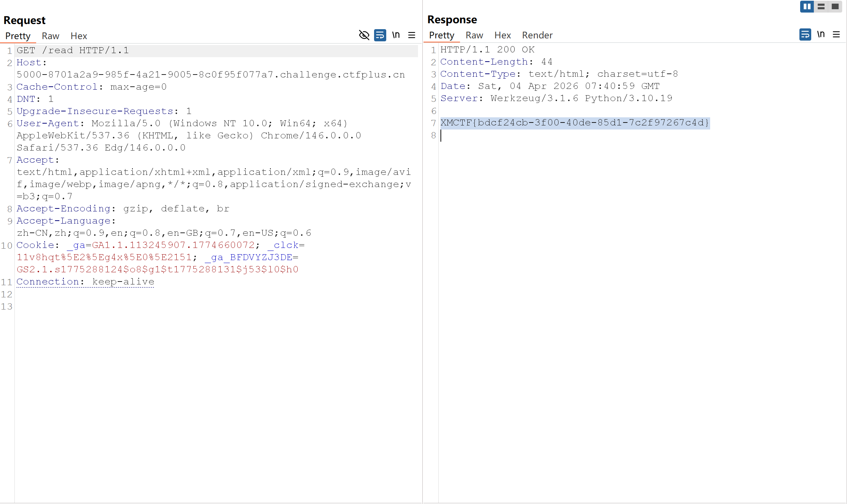Viewport: 847px width, 504px height.
Task: Show newline characters in Request panel
Action: pos(396,35)
